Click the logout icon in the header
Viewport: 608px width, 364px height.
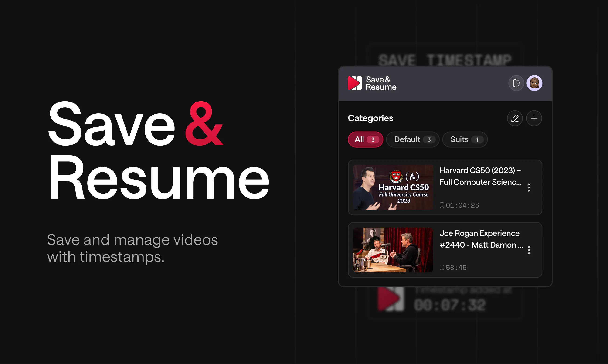(516, 83)
